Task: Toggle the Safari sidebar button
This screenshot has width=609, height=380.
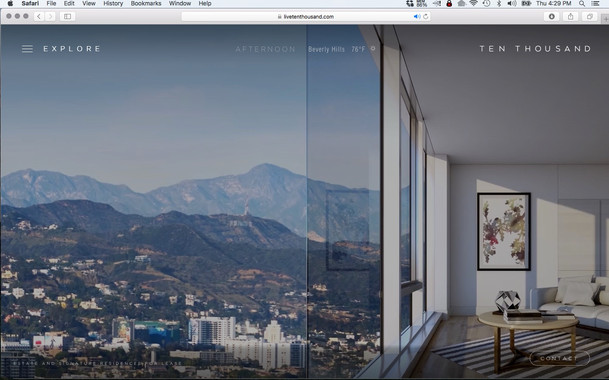Action: pos(68,16)
